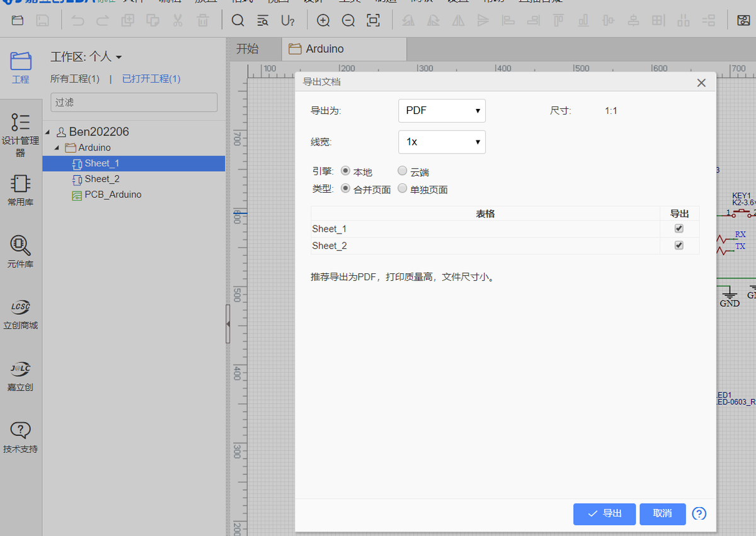Select the 合并页面 merged pages radio
This screenshot has width=756, height=536.
(345, 188)
